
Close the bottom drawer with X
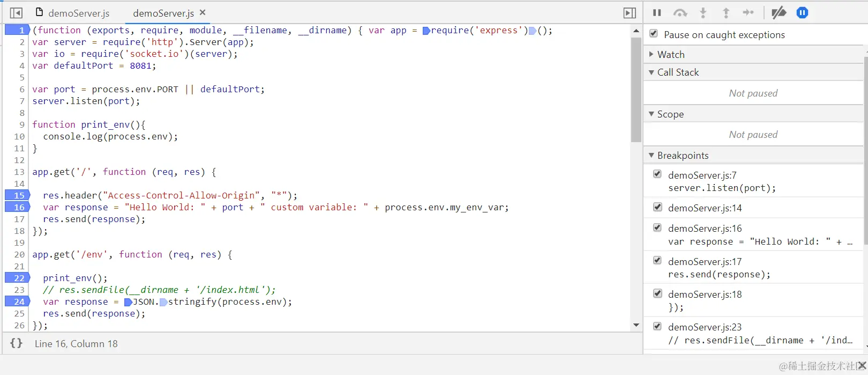(x=862, y=365)
